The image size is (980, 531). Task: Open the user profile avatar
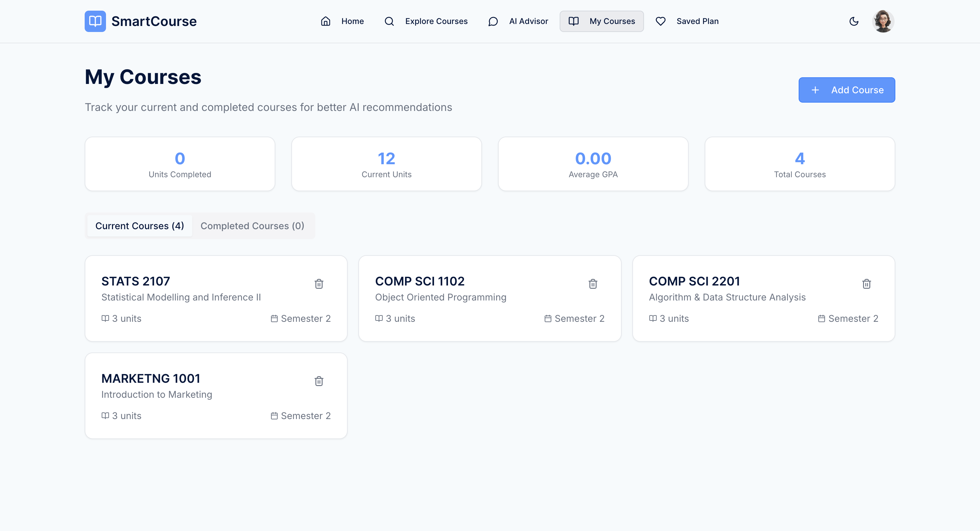[883, 21]
